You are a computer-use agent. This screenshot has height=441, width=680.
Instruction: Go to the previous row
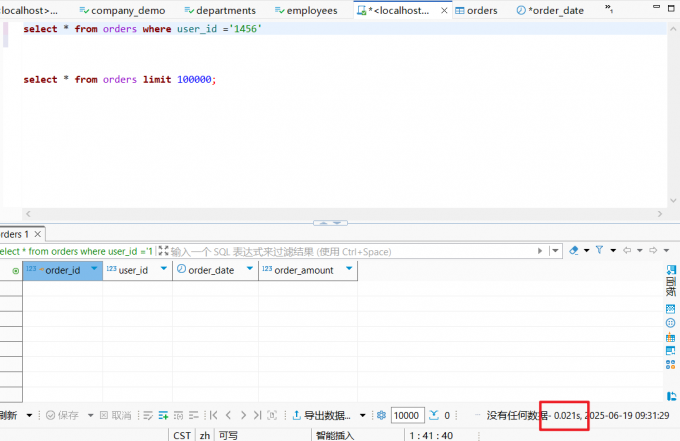[x=228, y=415]
